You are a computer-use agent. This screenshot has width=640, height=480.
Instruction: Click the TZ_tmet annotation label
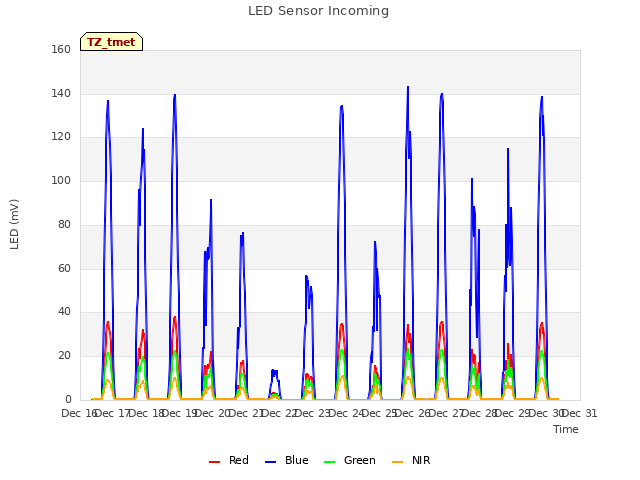111,42
